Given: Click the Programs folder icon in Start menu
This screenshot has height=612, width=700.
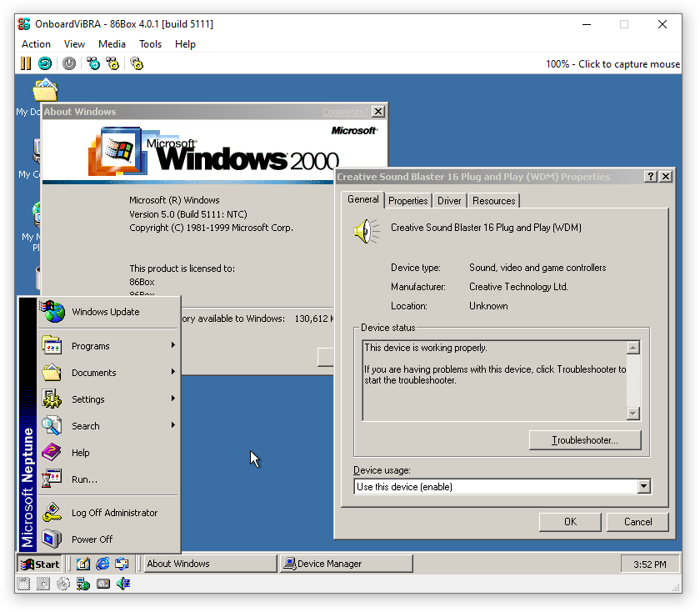Looking at the screenshot, I should click(52, 346).
